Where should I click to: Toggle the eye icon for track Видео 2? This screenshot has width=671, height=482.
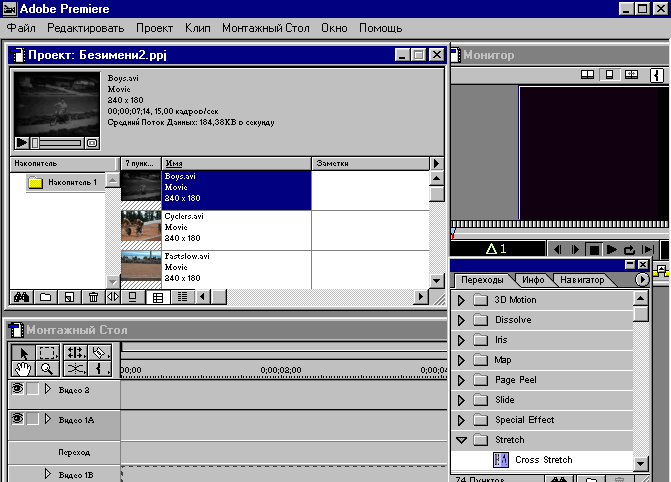pyautogui.click(x=17, y=389)
